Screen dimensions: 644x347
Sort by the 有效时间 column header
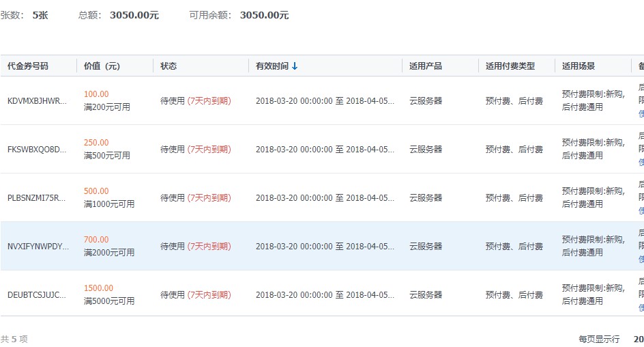pos(272,66)
